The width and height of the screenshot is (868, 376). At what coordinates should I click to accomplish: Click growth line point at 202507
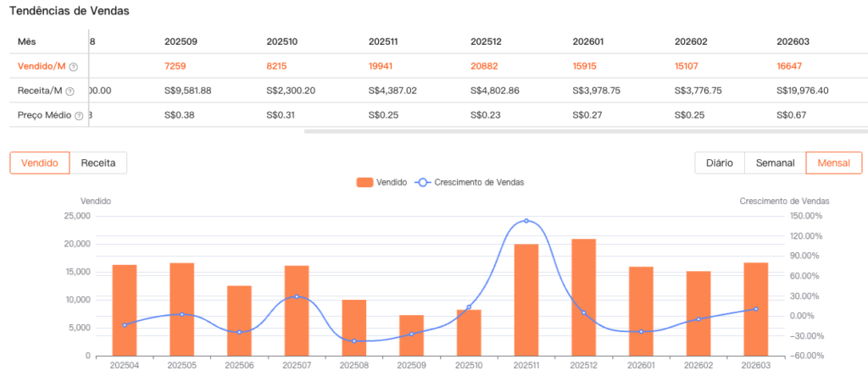pyautogui.click(x=297, y=296)
